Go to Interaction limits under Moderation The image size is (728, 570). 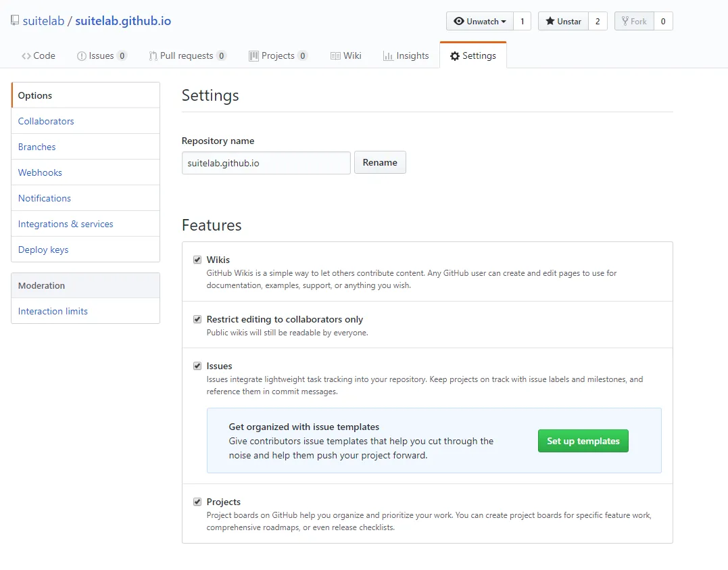[53, 311]
